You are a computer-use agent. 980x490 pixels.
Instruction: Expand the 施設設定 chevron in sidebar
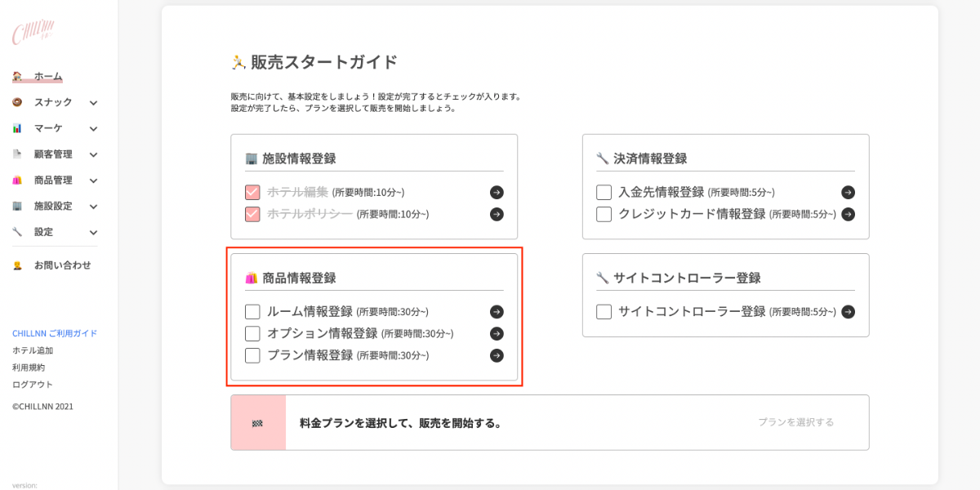pos(93,207)
